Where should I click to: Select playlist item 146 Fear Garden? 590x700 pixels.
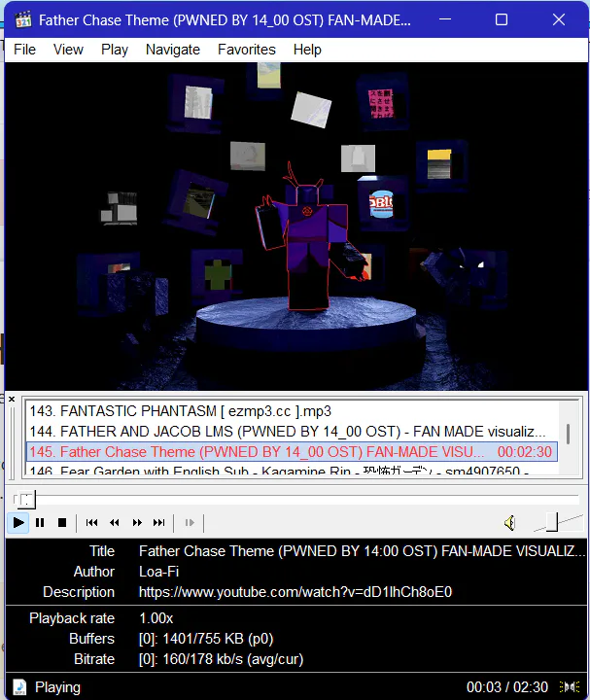pos(292,470)
